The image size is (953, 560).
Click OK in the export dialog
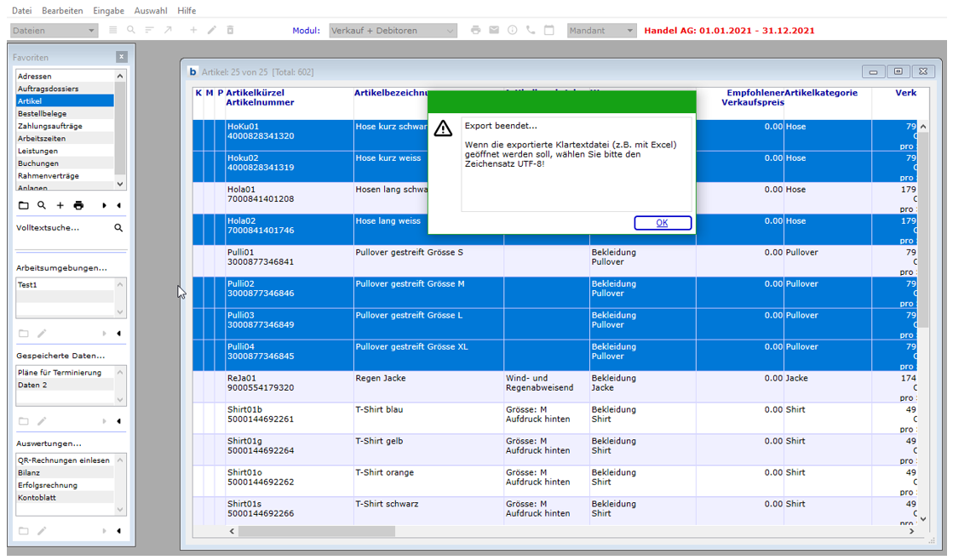[662, 223]
